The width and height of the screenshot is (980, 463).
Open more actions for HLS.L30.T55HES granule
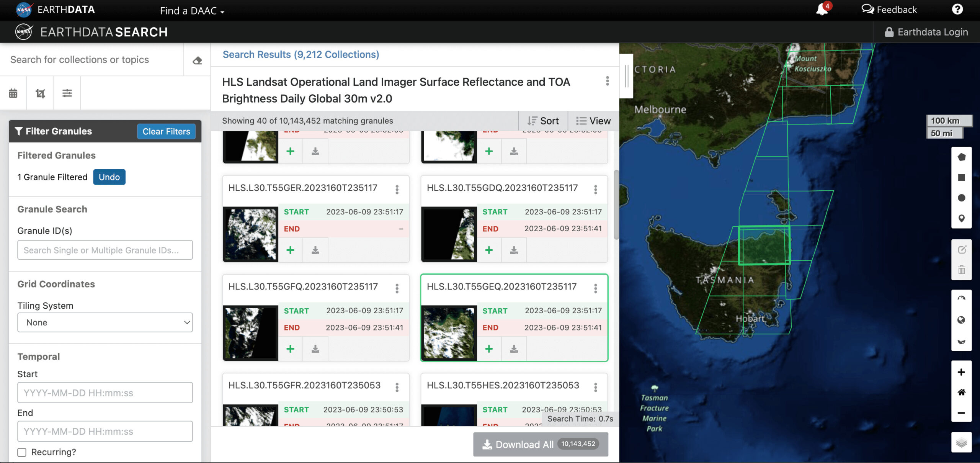pos(595,387)
